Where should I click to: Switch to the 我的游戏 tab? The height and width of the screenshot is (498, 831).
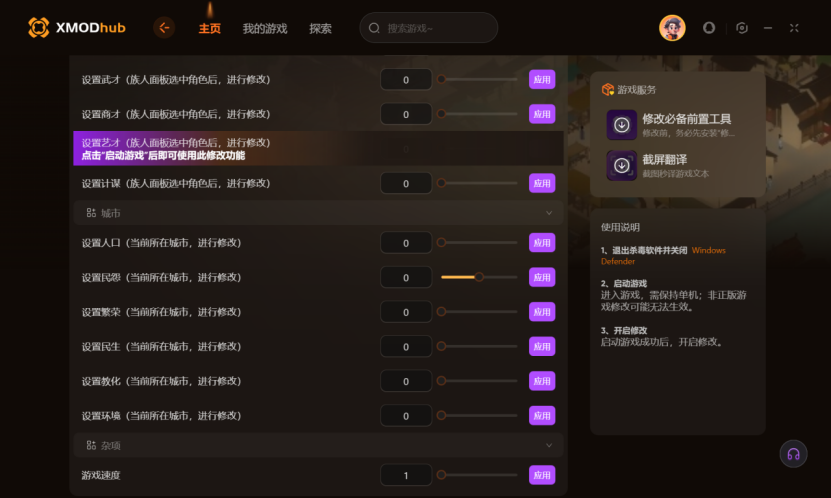click(264, 28)
